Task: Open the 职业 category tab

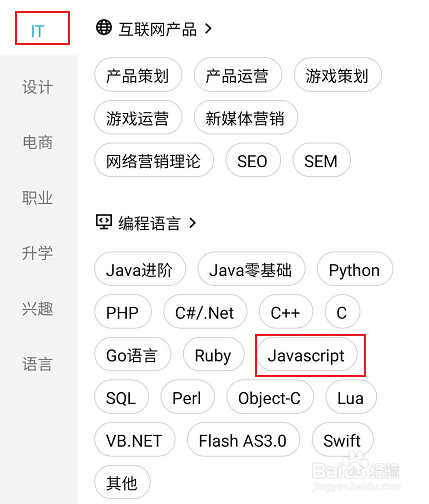Action: click(x=38, y=198)
